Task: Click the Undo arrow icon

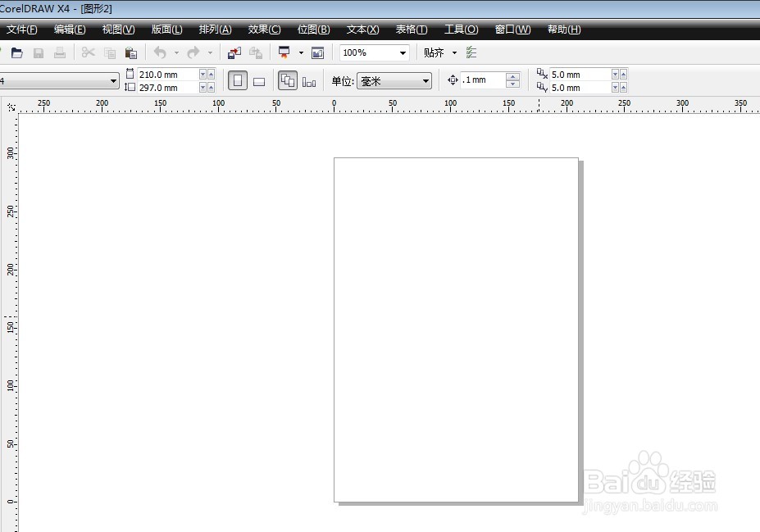Action: pyautogui.click(x=160, y=52)
